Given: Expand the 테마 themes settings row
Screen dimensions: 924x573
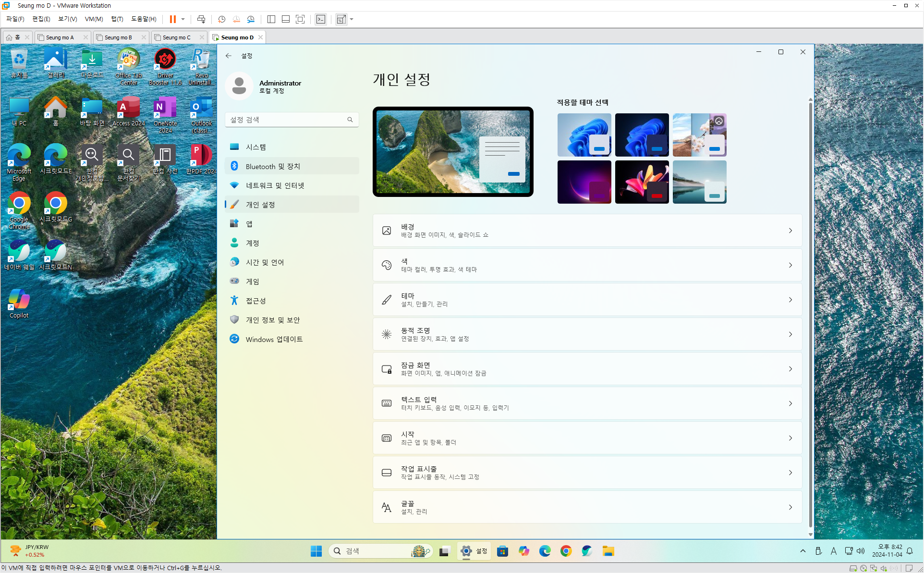Looking at the screenshot, I should [587, 300].
